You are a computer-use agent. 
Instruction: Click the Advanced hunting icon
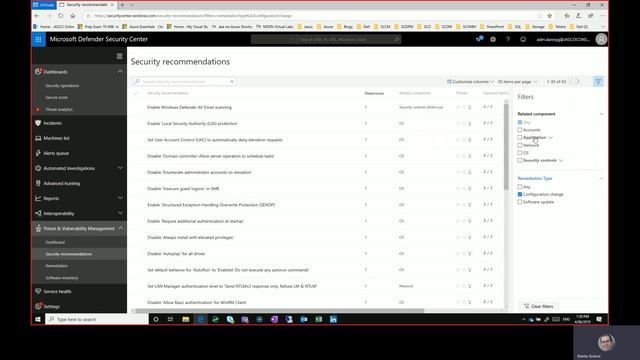click(38, 183)
